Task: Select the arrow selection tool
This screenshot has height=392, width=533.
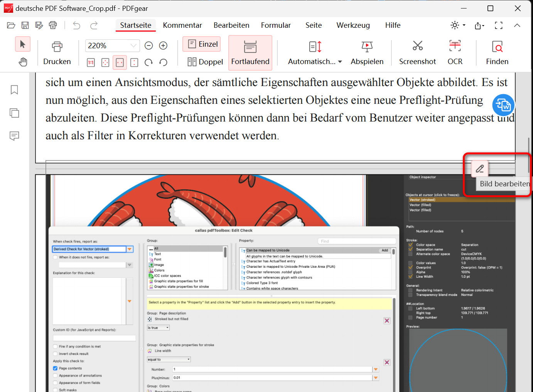Action: coord(22,44)
